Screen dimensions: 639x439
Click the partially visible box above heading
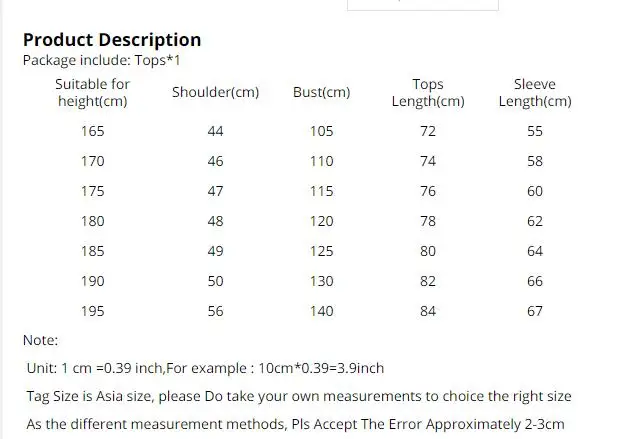pos(423,5)
